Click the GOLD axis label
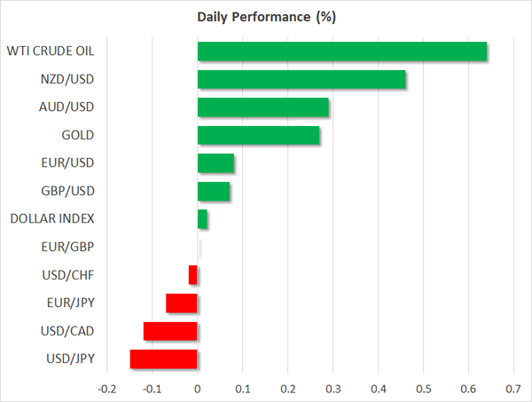 77,135
